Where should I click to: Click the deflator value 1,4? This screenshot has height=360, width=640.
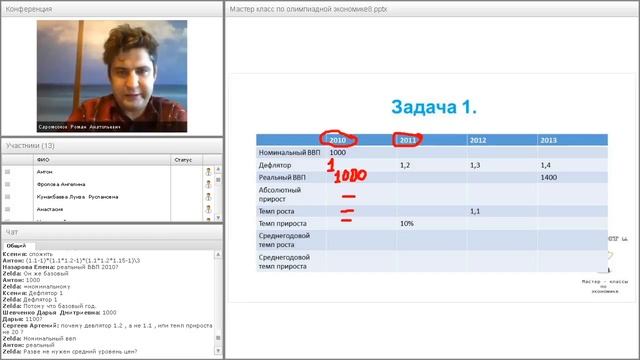click(x=546, y=165)
